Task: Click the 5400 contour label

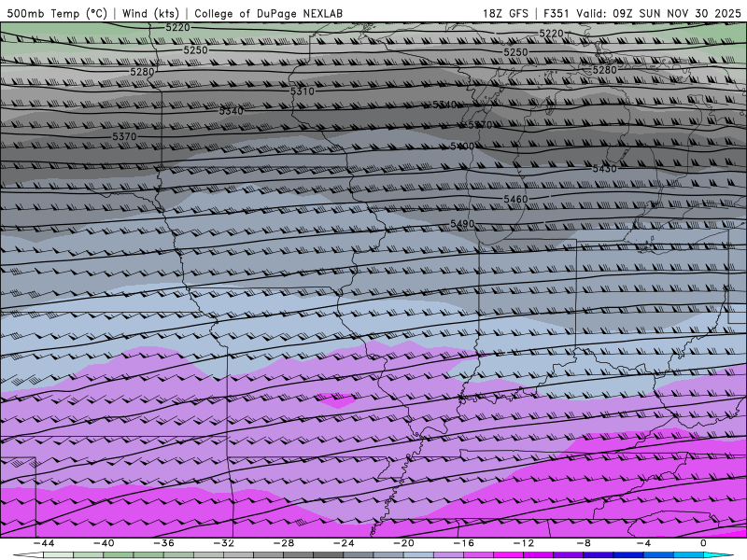Action: (462, 147)
